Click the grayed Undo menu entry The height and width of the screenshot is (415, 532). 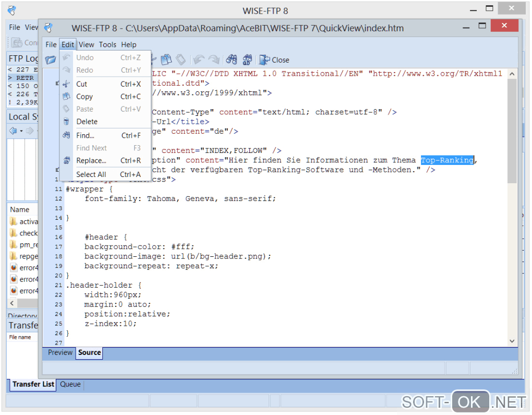pos(105,57)
